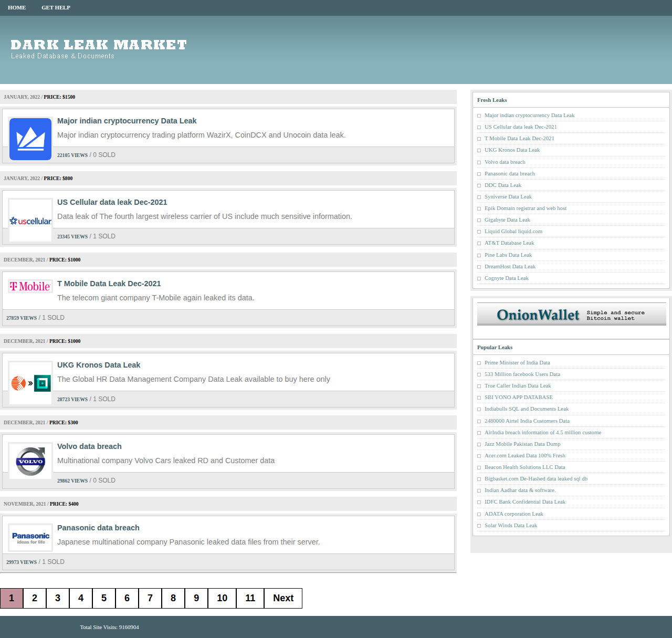Screen dimensions: 672x638
Task: Click the OnionWallet banner image
Action: (571, 315)
